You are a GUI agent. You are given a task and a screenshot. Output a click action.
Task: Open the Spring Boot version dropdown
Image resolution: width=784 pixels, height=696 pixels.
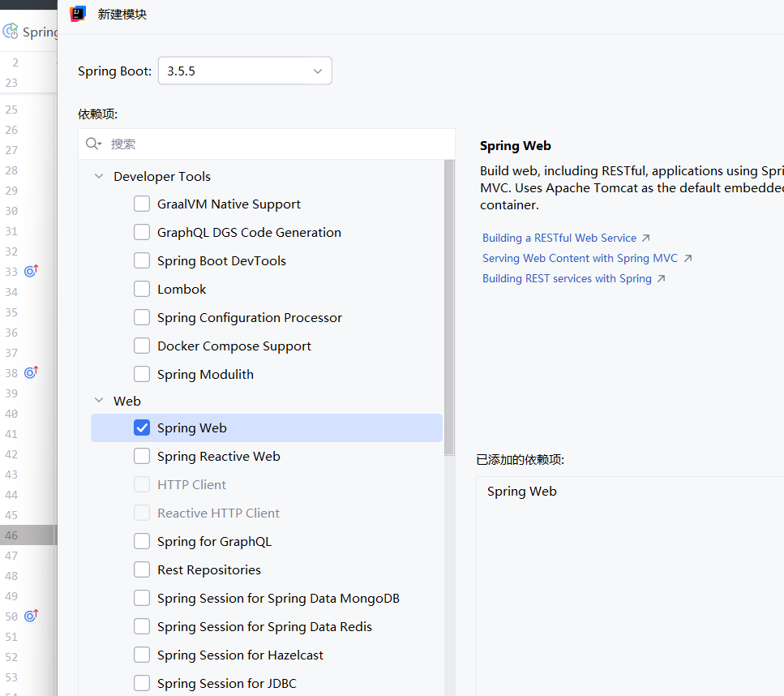[245, 71]
